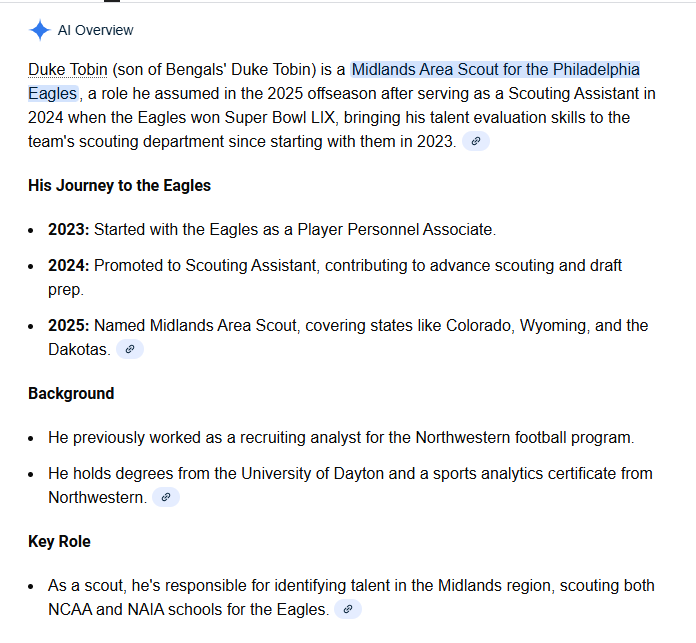The image size is (696, 643).
Task: Click the AI Overview sparkle icon
Action: pos(40,30)
